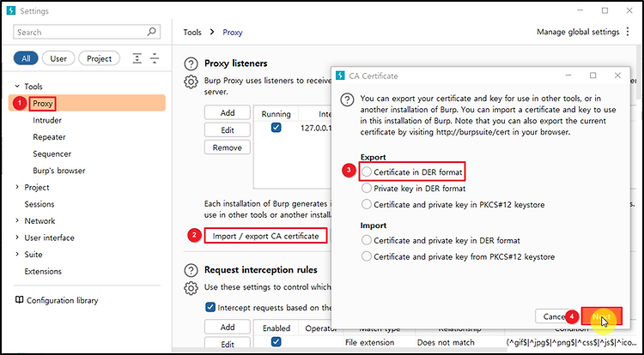
Task: Close the CA Certificate dialog
Action: [617, 75]
